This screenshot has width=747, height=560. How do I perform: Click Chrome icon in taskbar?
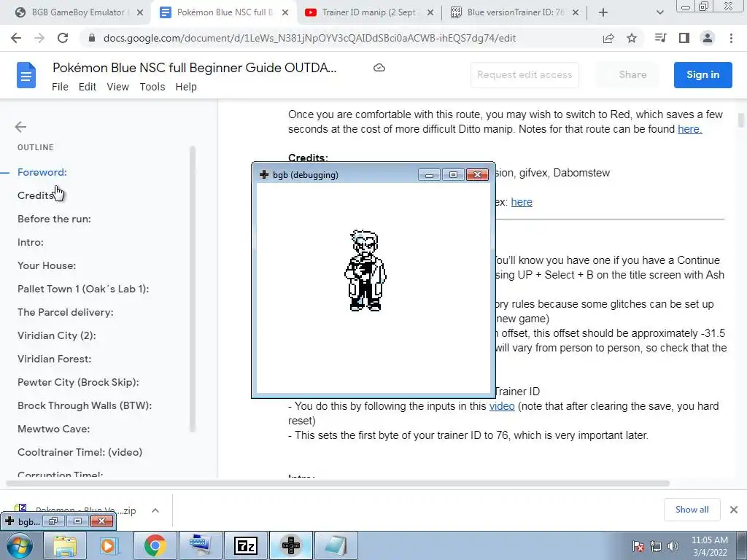(155, 545)
